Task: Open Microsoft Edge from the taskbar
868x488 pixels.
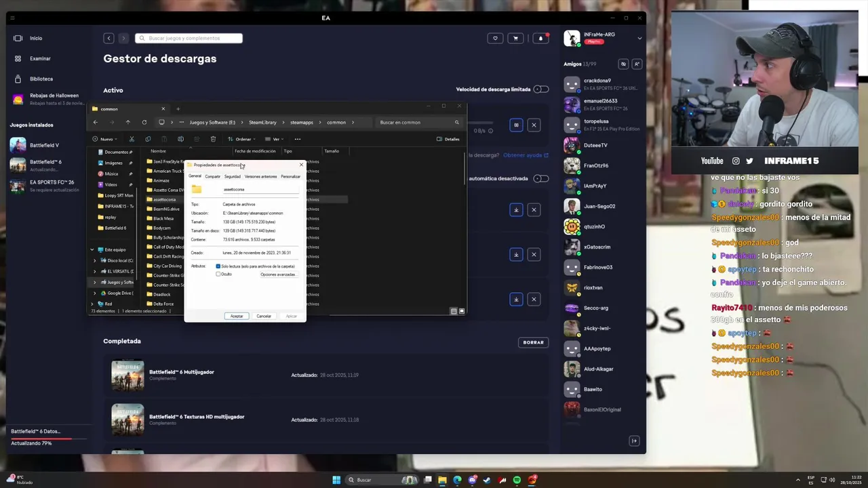Action: click(x=457, y=480)
